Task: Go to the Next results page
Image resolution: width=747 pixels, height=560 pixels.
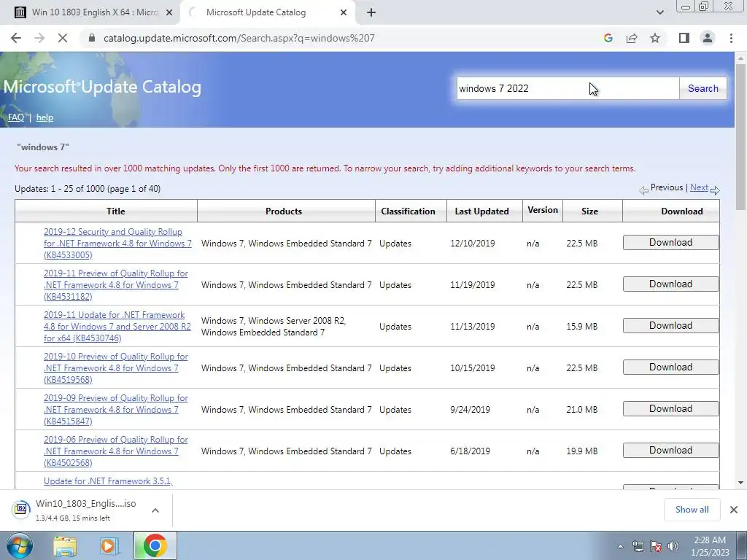Action: pos(699,187)
